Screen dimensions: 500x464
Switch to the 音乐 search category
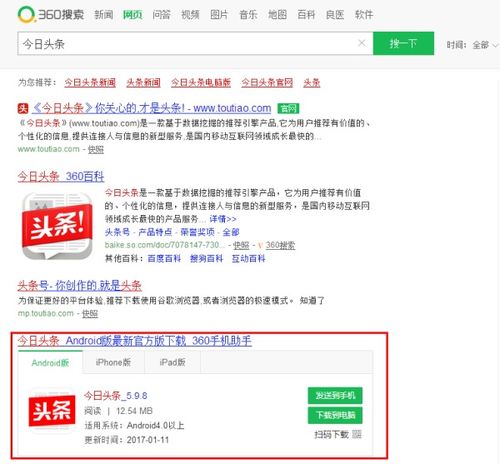point(248,15)
